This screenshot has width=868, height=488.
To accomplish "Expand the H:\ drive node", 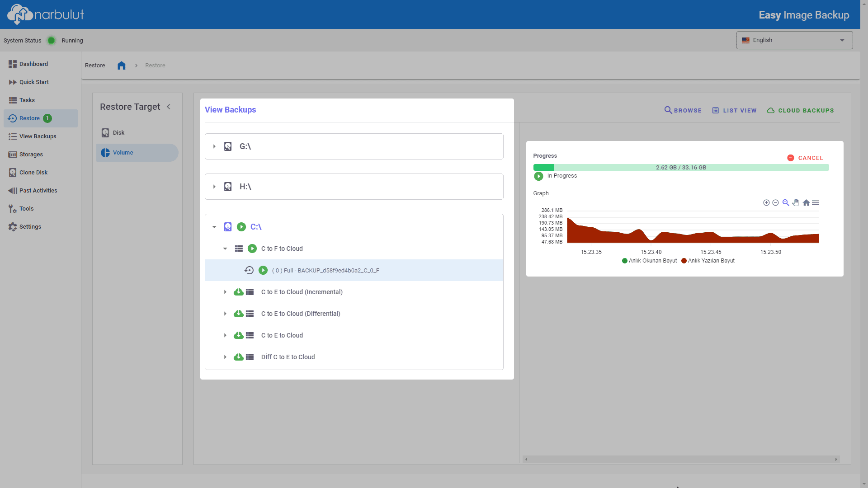I will [214, 187].
